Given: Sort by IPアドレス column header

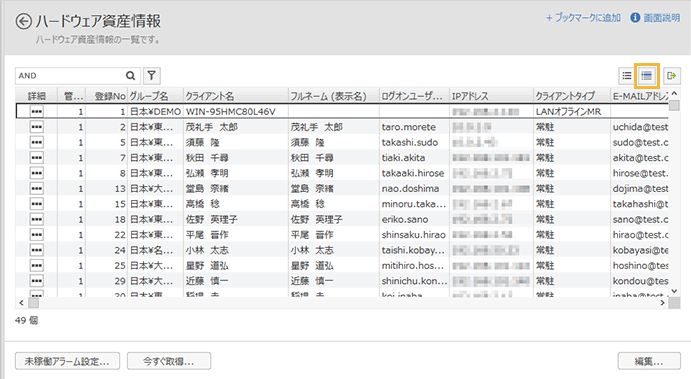Looking at the screenshot, I should pos(491,96).
